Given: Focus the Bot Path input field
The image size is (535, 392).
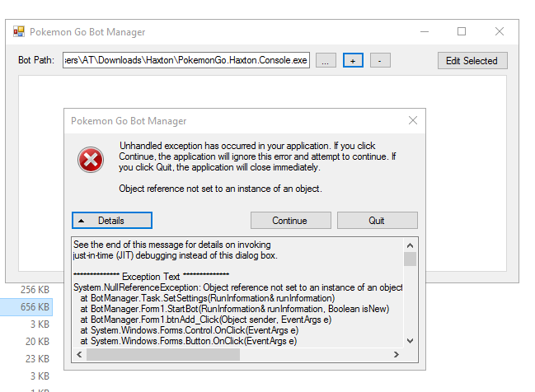Looking at the screenshot, I should click(186, 60).
